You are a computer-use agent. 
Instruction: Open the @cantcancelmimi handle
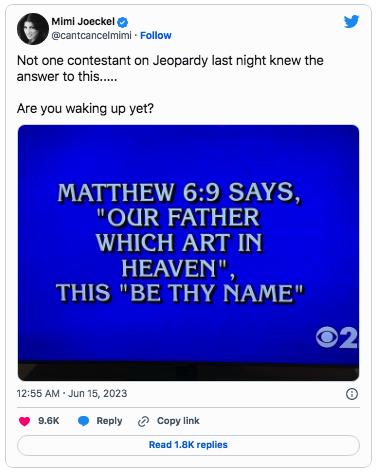91,35
